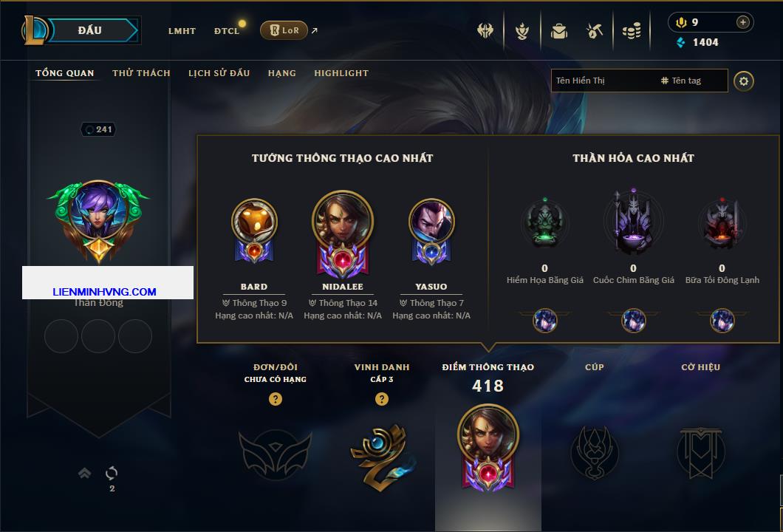The image size is (783, 532).
Task: Select Nidalee mastery champion portrait
Action: click(x=343, y=221)
